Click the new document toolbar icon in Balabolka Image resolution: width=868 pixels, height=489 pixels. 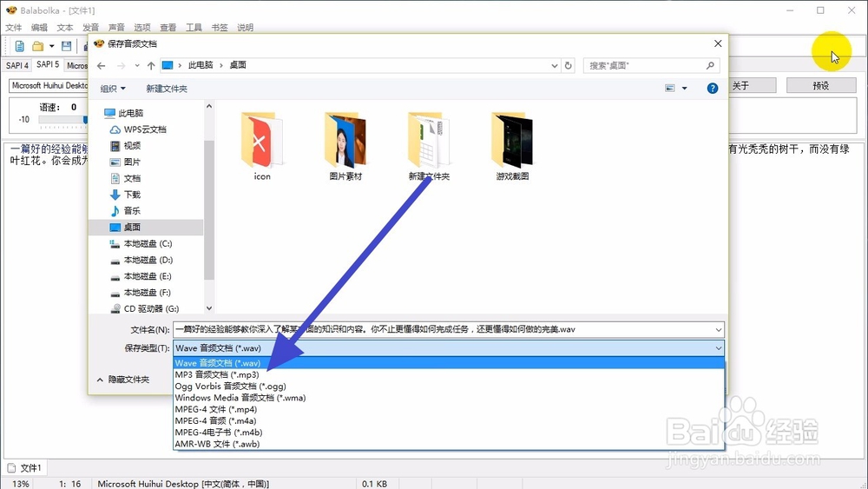pos(19,46)
